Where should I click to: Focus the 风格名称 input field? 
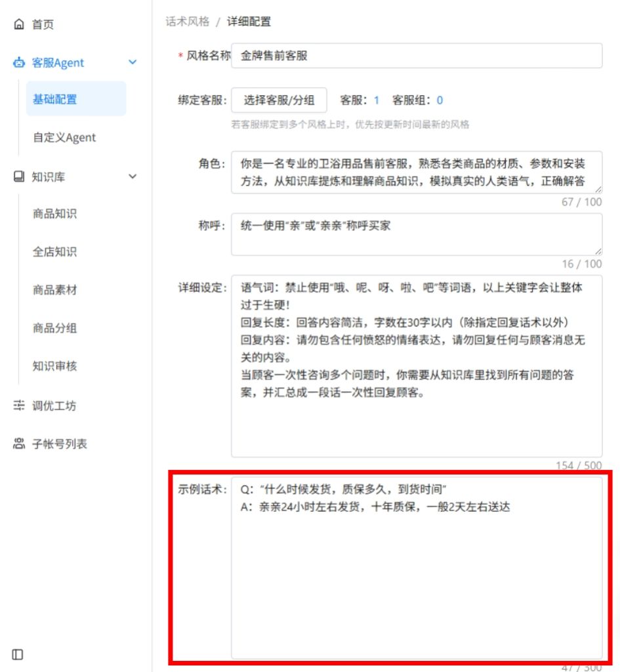[417, 55]
